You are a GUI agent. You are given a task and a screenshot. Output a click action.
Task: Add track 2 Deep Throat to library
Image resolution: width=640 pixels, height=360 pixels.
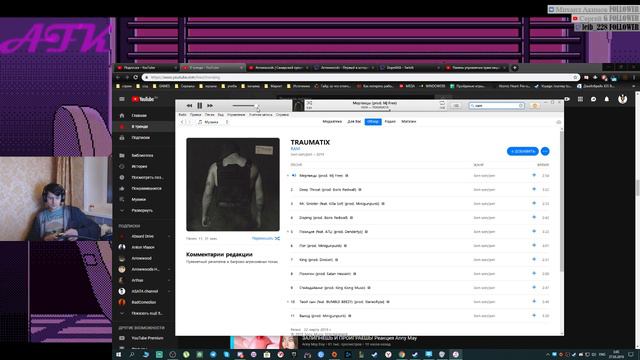tap(534, 189)
